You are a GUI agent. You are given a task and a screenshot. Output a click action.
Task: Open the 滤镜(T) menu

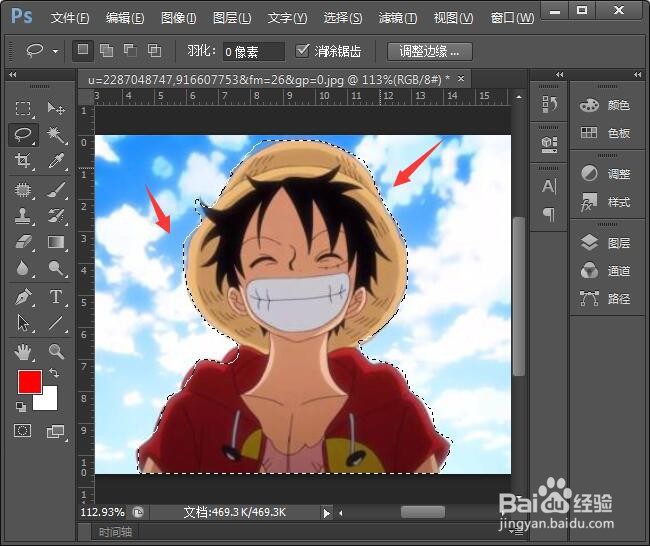click(398, 18)
